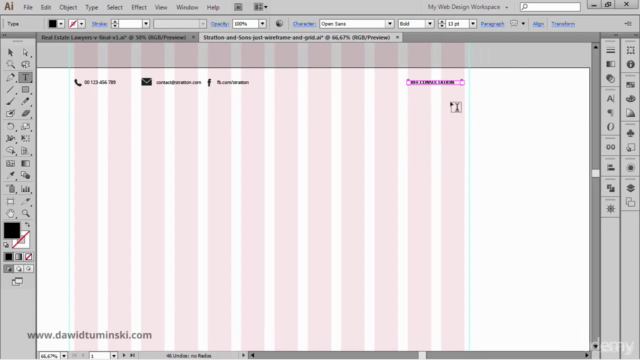
Task: Select the Blend tool
Action: (26, 176)
